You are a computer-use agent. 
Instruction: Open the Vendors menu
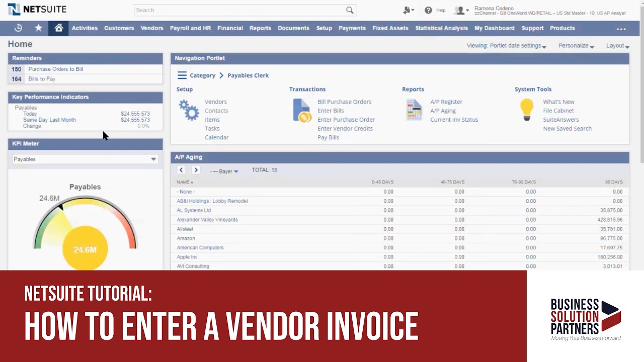click(152, 28)
